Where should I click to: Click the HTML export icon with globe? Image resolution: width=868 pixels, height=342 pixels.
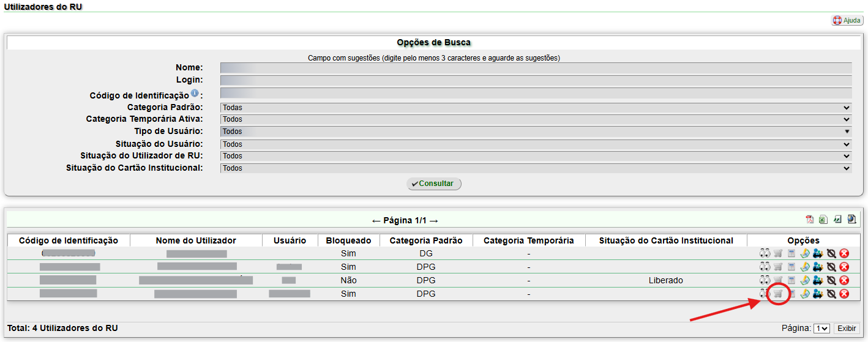(x=851, y=220)
